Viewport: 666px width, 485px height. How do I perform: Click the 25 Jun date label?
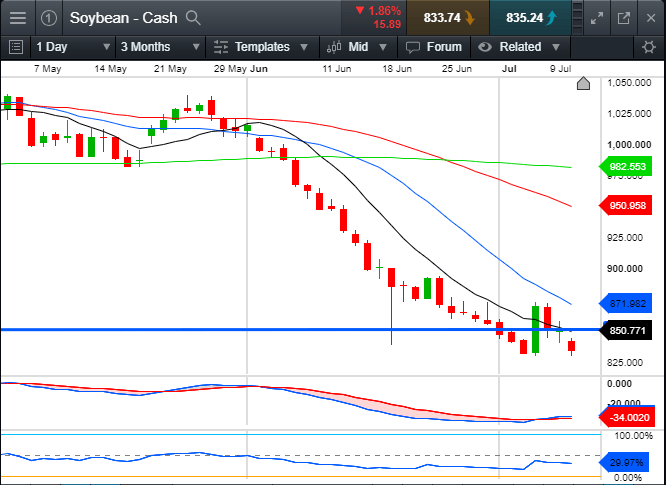pyautogui.click(x=457, y=69)
